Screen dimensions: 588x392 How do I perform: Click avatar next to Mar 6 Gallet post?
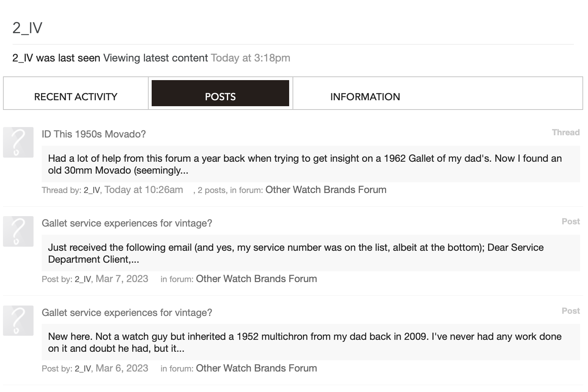coord(18,321)
